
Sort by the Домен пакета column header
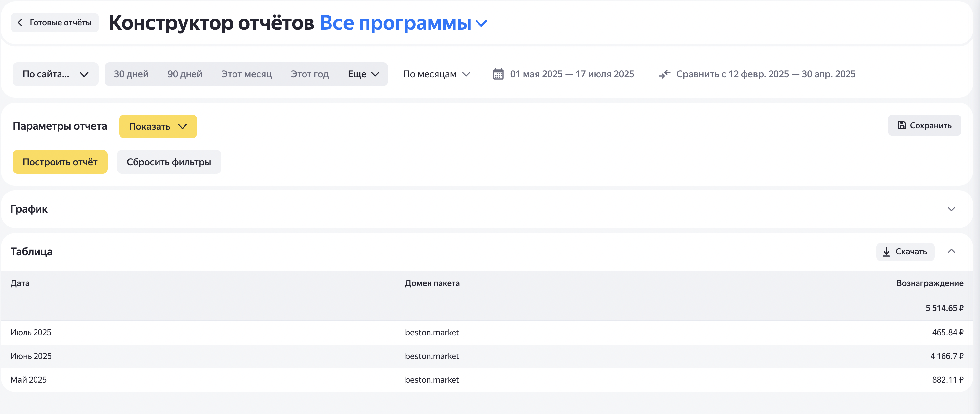[432, 283]
